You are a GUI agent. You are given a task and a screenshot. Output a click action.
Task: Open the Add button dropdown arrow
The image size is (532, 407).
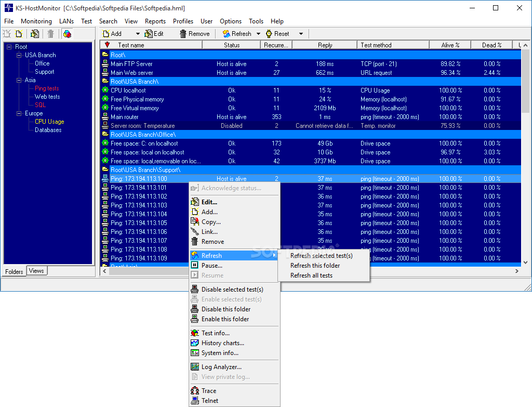click(137, 34)
